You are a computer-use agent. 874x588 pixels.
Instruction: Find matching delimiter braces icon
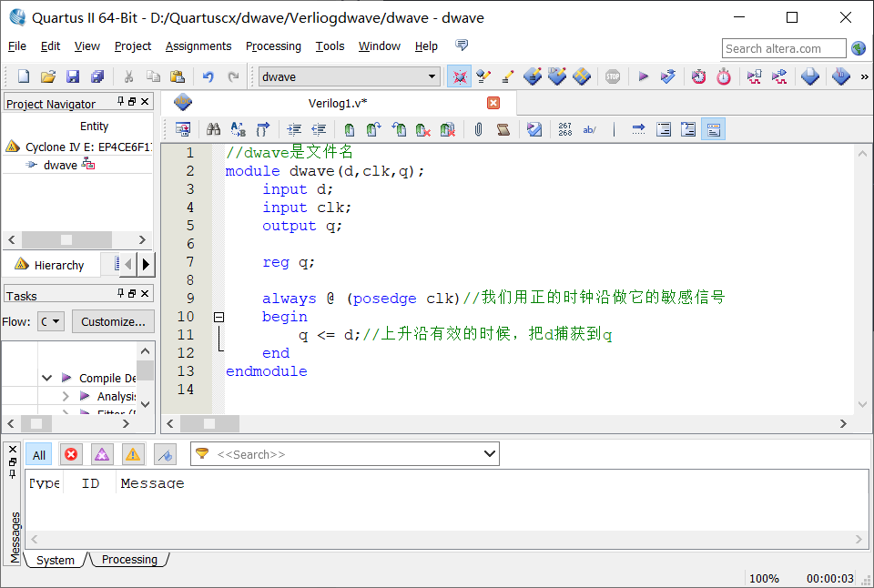[262, 130]
